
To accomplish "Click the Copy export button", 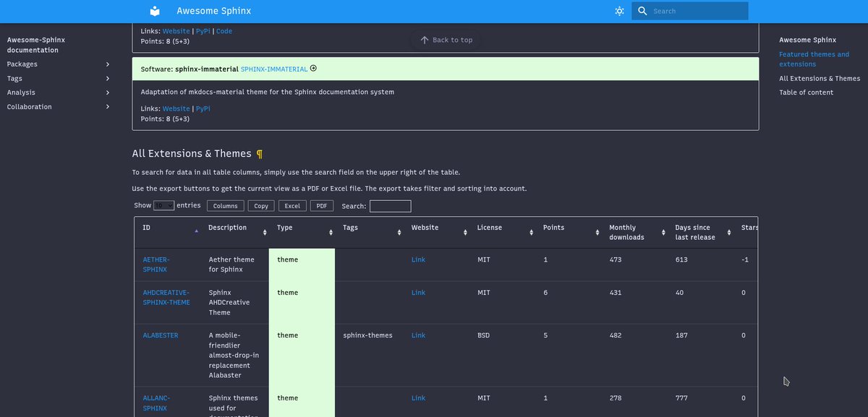I will pyautogui.click(x=261, y=206).
